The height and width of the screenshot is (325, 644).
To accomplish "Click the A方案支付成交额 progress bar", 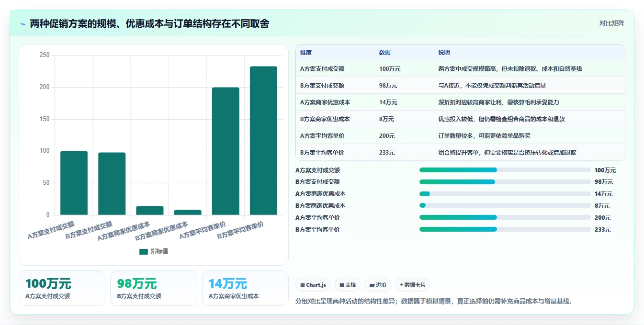I will [505, 170].
